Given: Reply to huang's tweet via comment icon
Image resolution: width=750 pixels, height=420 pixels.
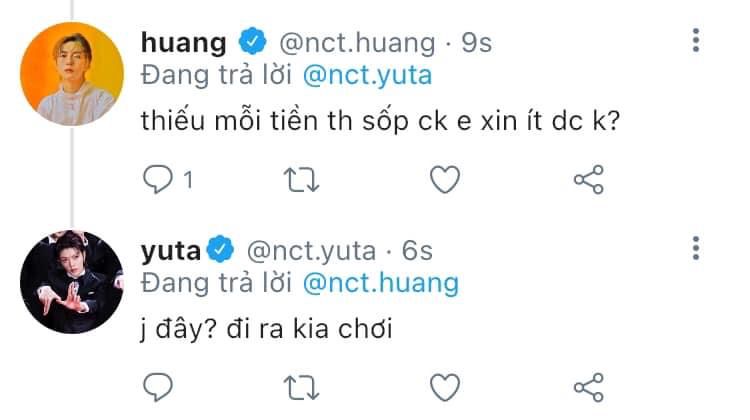Looking at the screenshot, I should tap(158, 179).
